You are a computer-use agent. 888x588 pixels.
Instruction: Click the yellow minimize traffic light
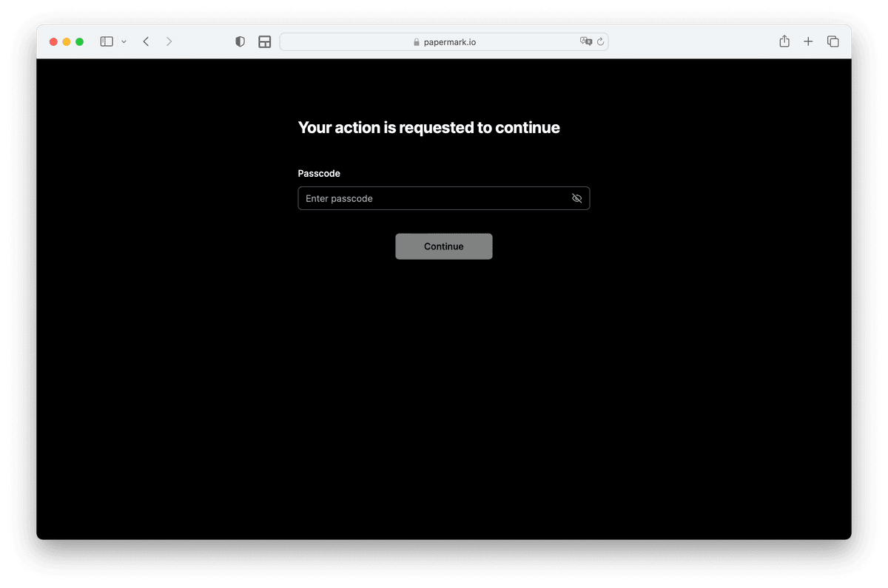pyautogui.click(x=65, y=42)
